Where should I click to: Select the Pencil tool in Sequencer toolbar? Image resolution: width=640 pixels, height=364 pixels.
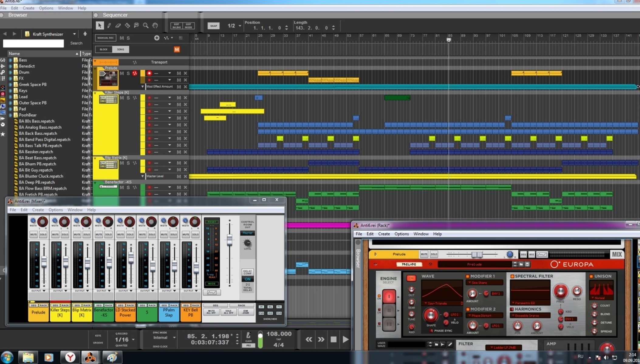(109, 25)
